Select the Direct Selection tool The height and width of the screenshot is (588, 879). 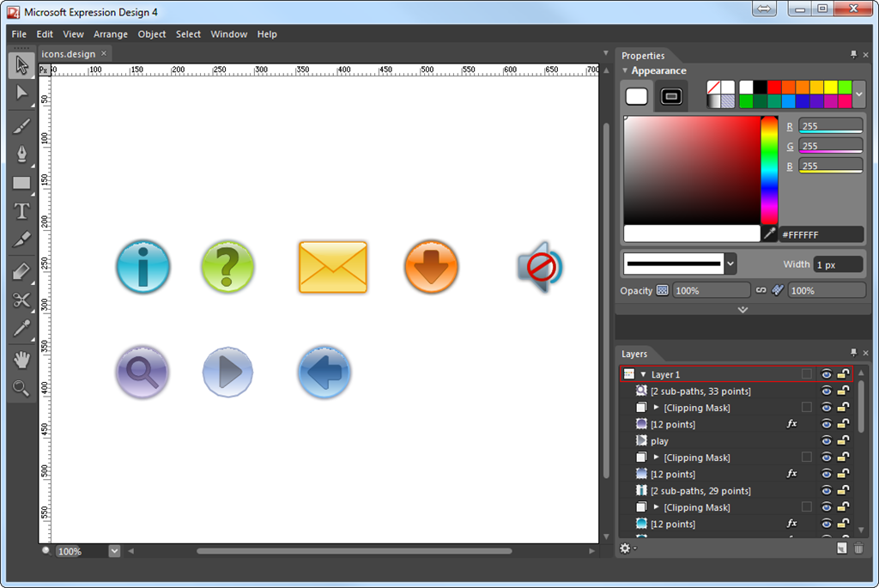tap(21, 93)
